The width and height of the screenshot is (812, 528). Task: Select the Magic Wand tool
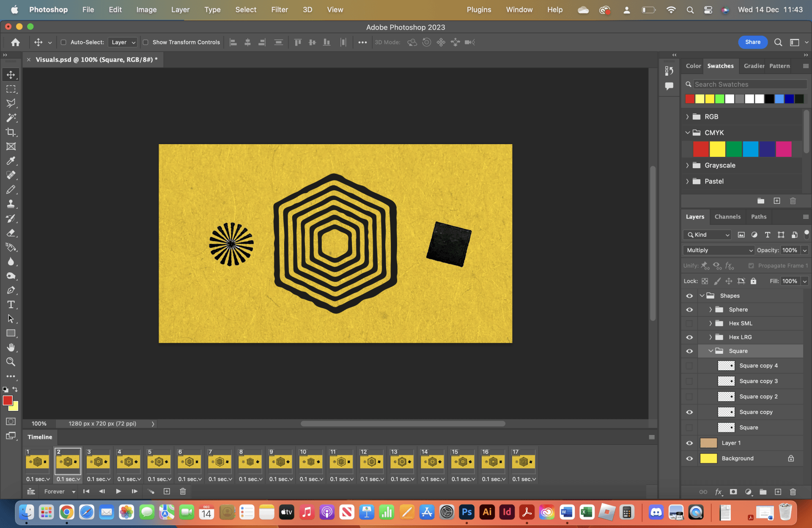(x=11, y=118)
